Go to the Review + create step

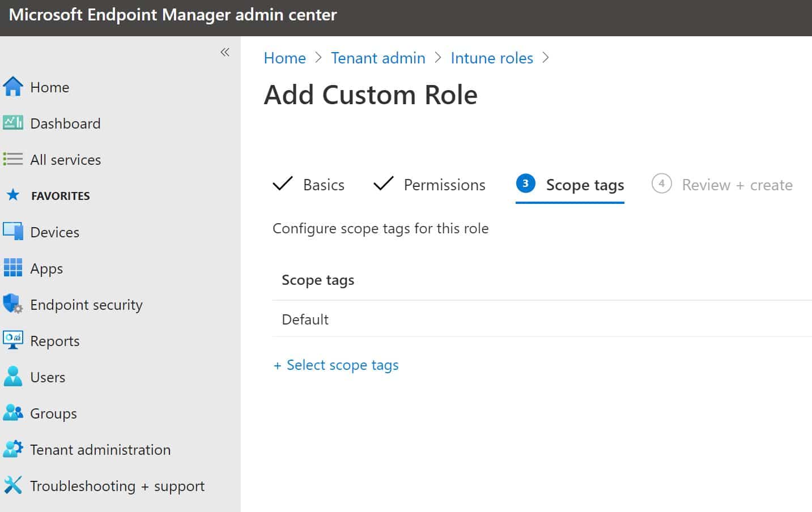737,184
